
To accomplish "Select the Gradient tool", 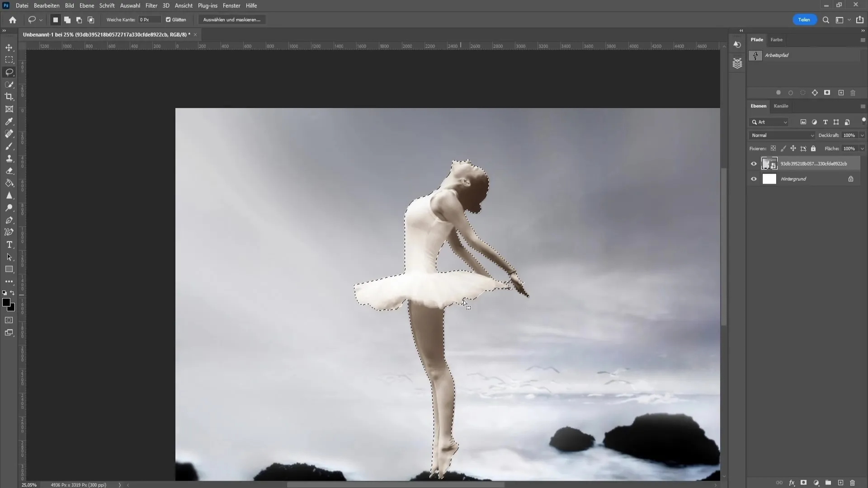I will pyautogui.click(x=9, y=183).
